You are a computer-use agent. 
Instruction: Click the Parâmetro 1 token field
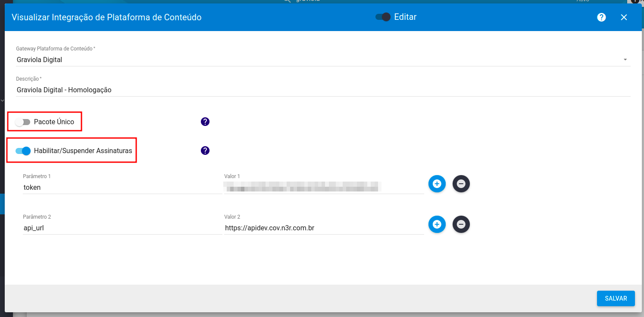[122, 188]
